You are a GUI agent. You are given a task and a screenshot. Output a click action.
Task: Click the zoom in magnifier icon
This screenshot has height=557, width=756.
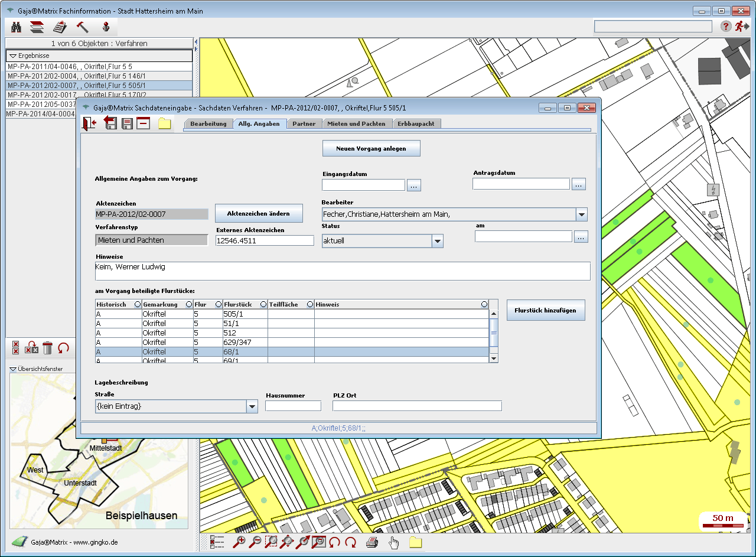point(239,542)
